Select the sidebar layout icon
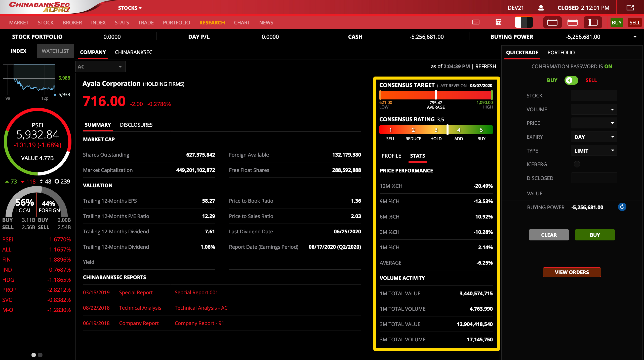This screenshot has width=644, height=360. point(592,22)
